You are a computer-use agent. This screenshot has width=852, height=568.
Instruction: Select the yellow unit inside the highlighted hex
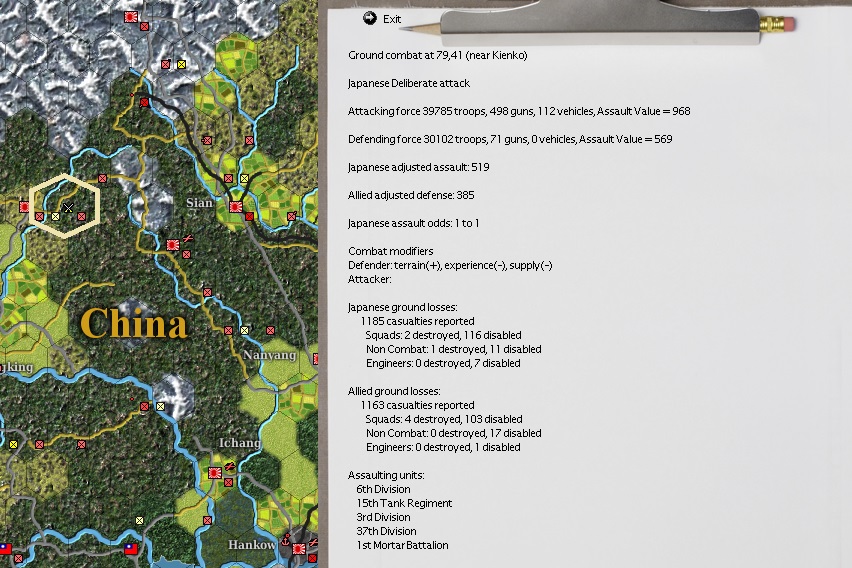click(55, 216)
